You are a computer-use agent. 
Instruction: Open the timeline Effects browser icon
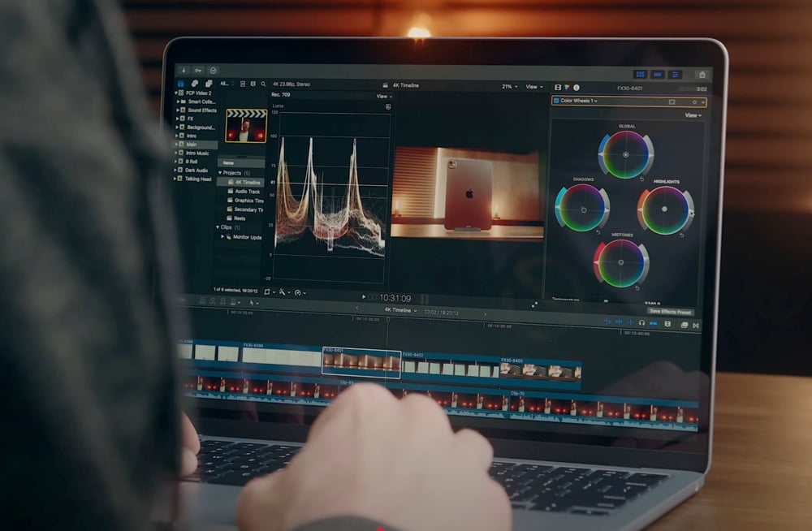coord(684,325)
